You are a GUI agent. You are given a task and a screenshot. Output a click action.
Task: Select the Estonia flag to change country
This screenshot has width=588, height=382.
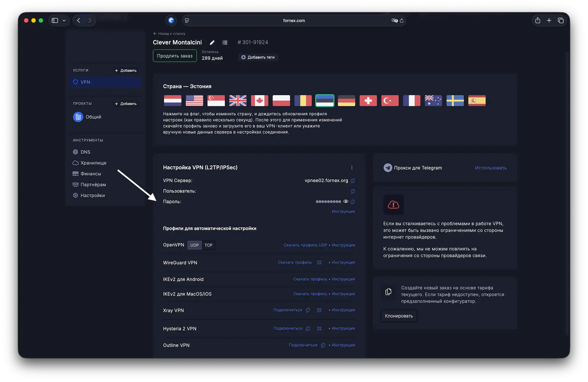click(x=325, y=100)
